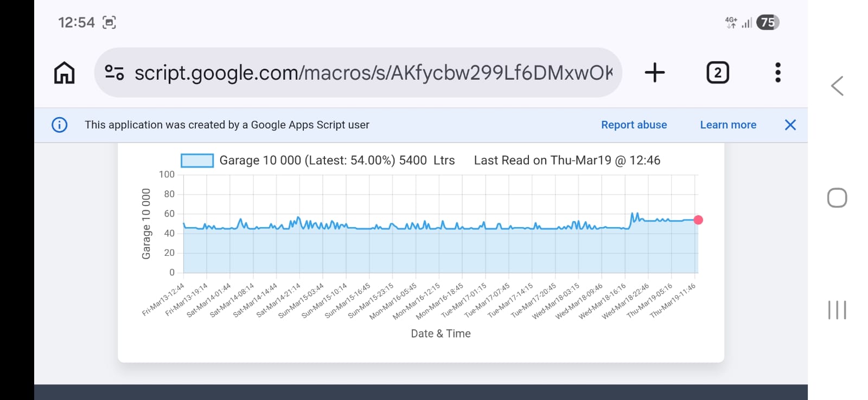Image resolution: width=868 pixels, height=400 pixels.
Task: Dismiss the Apps Script banner with X
Action: click(790, 125)
